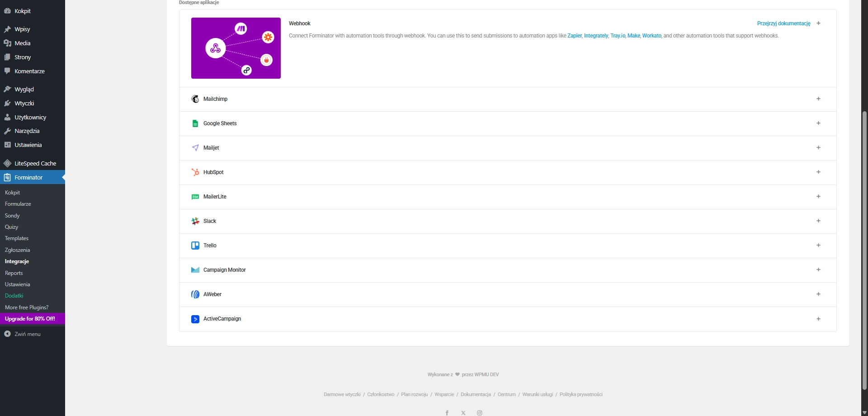Click the Mailchimp logo icon

pyautogui.click(x=195, y=99)
